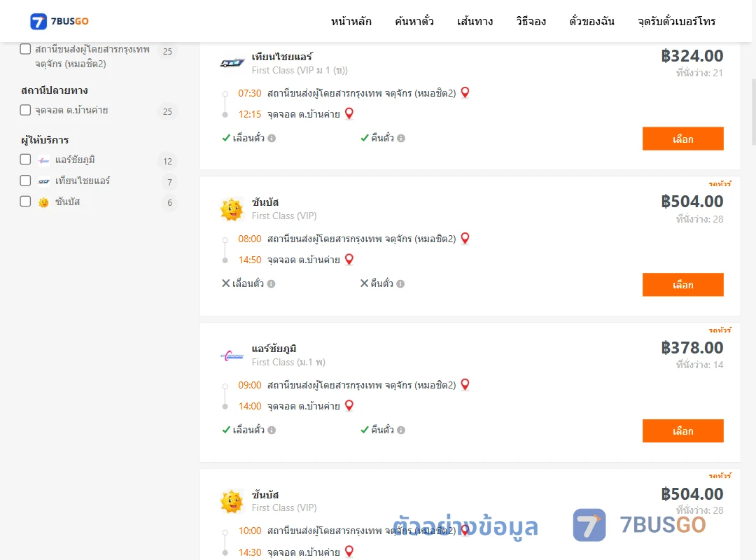Image resolution: width=756 pixels, height=560 pixels.
Task: Click เทียนไชยแอร์ small logo in operator filter
Action: [44, 182]
